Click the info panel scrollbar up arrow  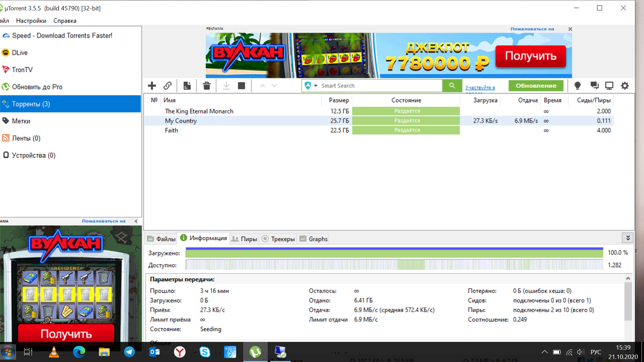tap(628, 279)
